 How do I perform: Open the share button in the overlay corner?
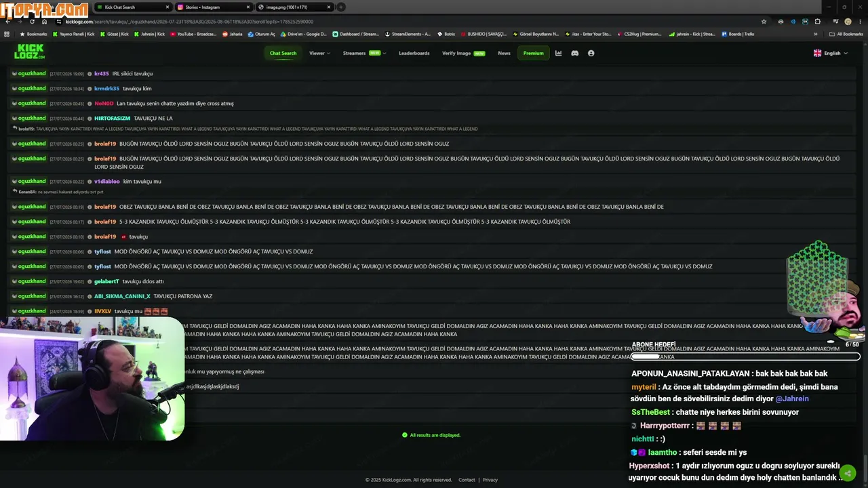(x=847, y=473)
